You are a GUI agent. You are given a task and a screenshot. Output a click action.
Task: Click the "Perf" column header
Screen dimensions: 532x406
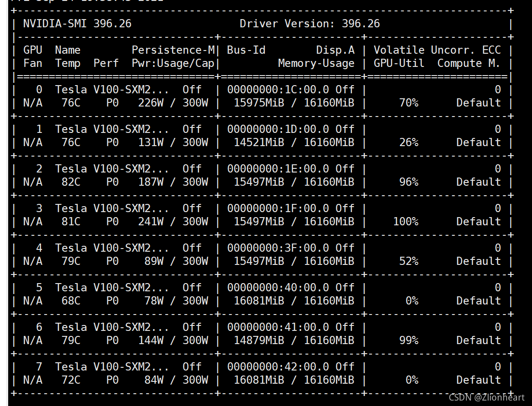(x=106, y=63)
